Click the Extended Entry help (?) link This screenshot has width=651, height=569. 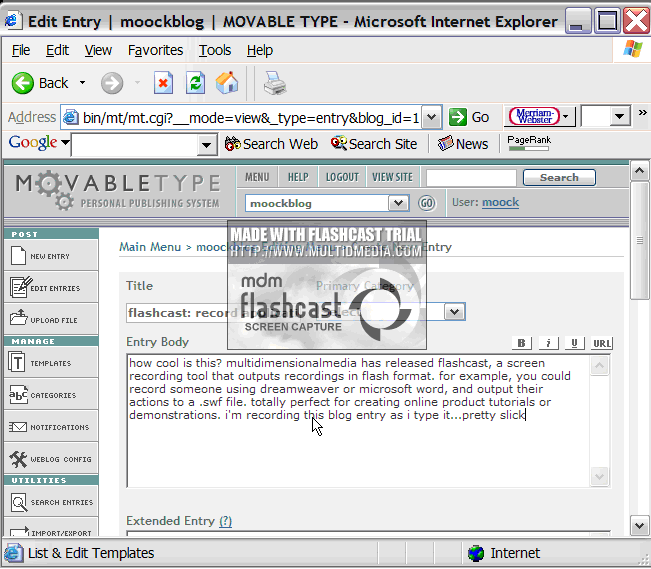click(225, 521)
